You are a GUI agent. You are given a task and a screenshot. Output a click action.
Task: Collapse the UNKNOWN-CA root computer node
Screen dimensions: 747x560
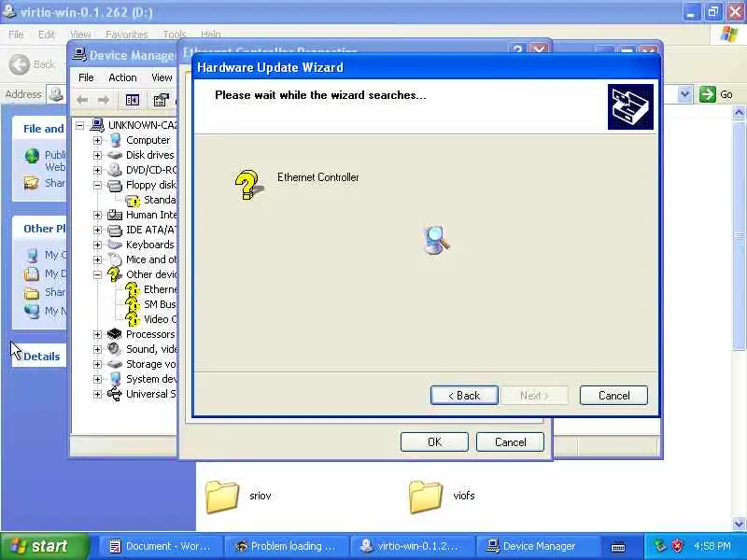[x=79, y=125]
